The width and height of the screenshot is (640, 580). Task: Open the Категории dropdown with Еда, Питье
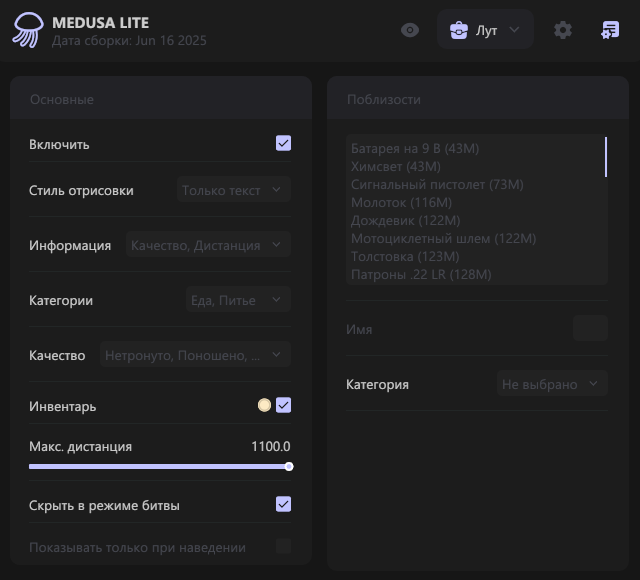click(x=238, y=300)
